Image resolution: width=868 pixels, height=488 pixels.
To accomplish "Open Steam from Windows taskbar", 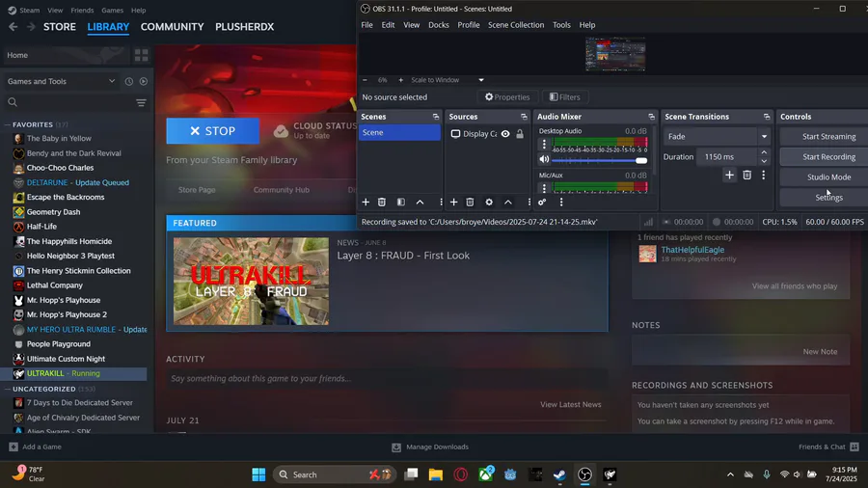I will 559,474.
